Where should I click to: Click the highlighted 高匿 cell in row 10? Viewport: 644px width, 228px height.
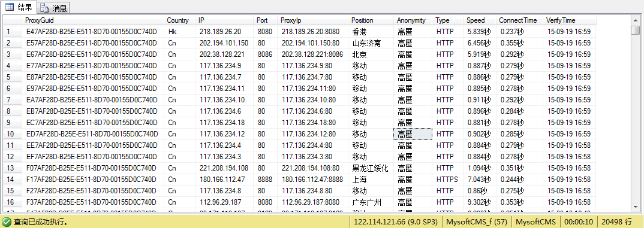413,133
